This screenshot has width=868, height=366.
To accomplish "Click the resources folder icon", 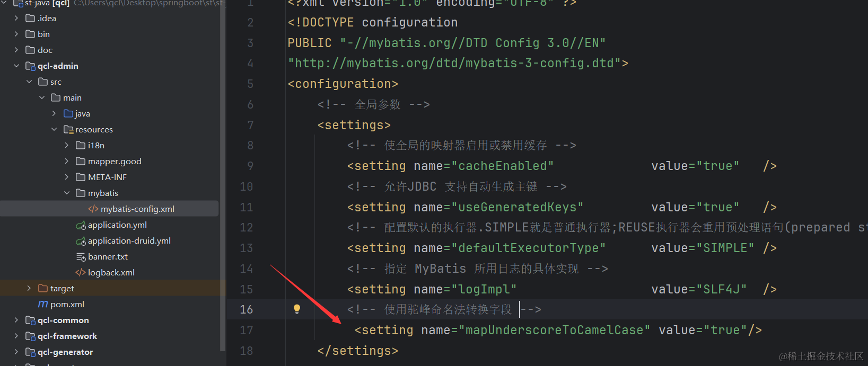I will point(68,130).
